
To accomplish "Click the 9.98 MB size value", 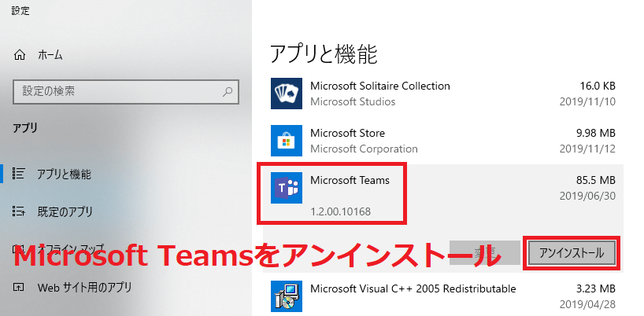I will point(595,133).
